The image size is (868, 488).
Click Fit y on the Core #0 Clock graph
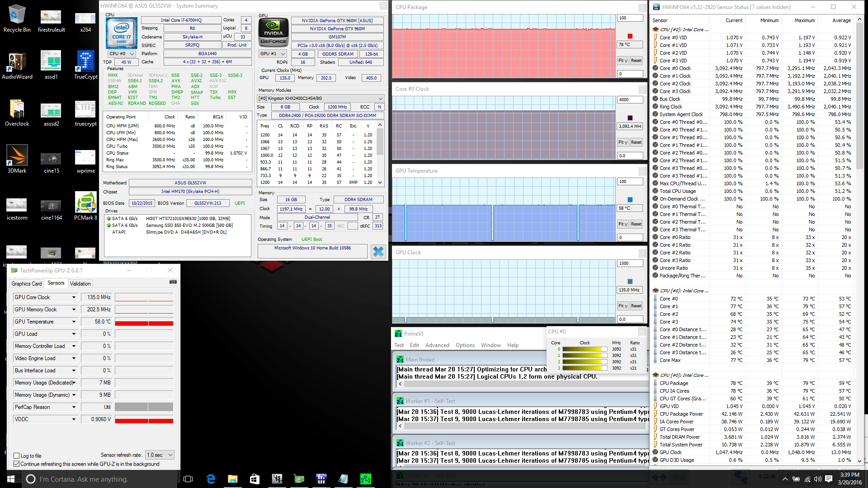[x=623, y=142]
